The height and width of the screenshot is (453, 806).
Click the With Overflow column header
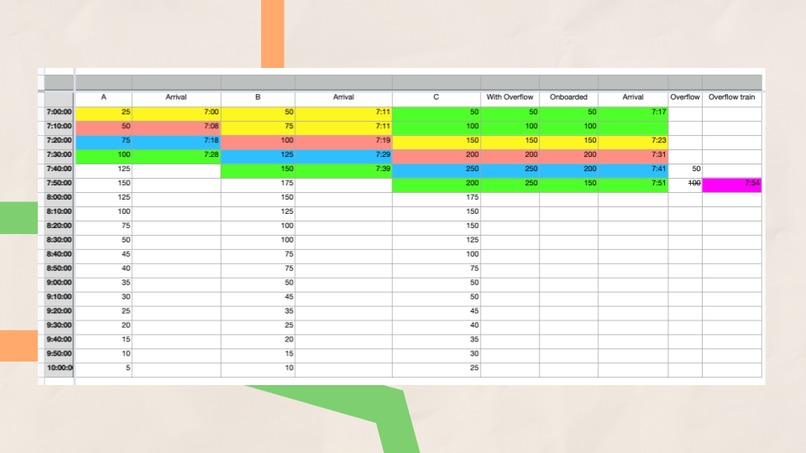tap(510, 97)
